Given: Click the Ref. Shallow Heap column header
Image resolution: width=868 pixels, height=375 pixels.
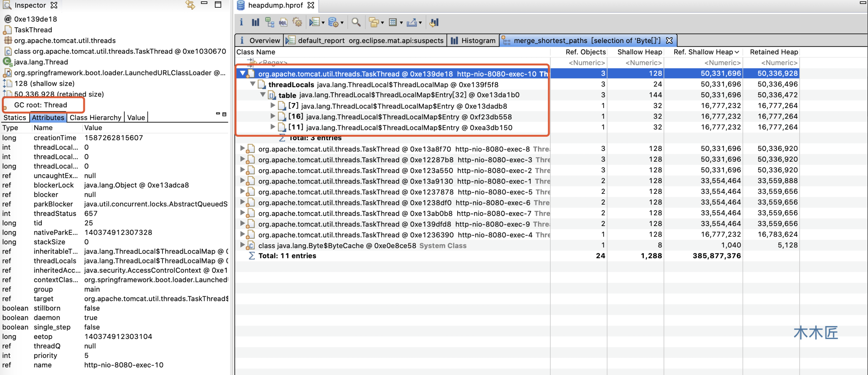Looking at the screenshot, I should pos(703,51).
